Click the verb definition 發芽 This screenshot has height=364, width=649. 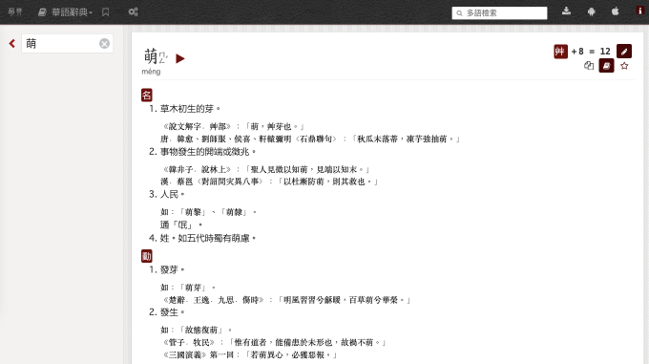172,270
